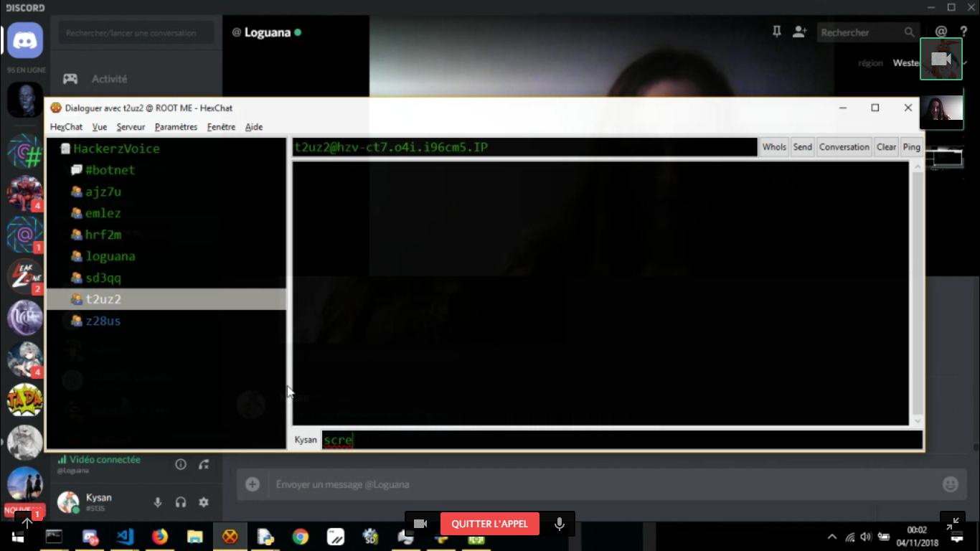Open Discord user settings gear
Screen dimensions: 980x551
click(204, 502)
